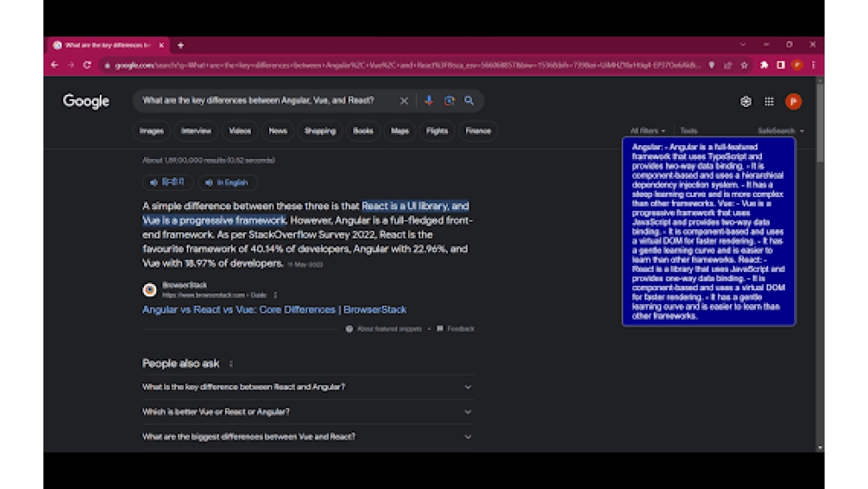The width and height of the screenshot is (868, 489).
Task: Select the Images filter
Action: tap(151, 131)
